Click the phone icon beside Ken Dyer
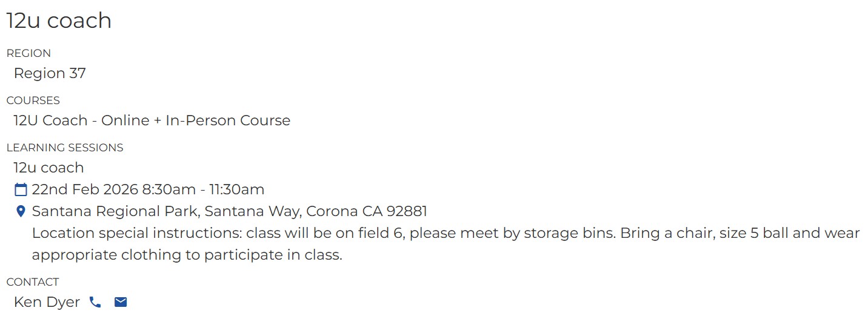 click(x=95, y=302)
